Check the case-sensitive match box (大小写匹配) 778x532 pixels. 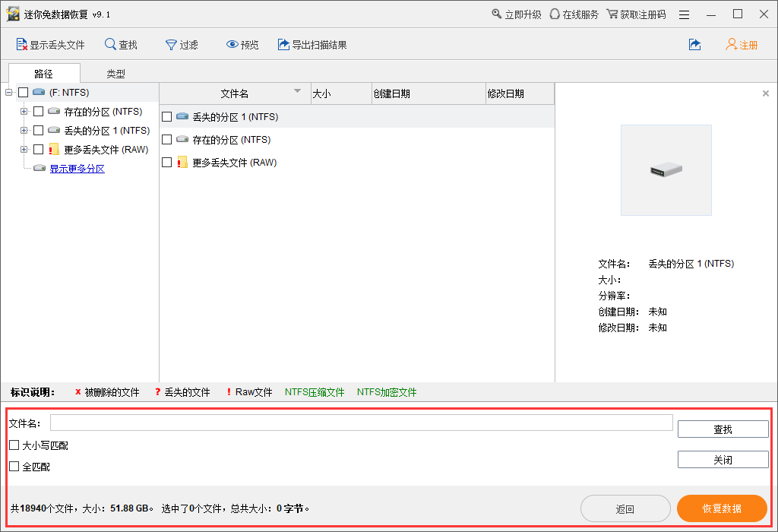pos(14,445)
